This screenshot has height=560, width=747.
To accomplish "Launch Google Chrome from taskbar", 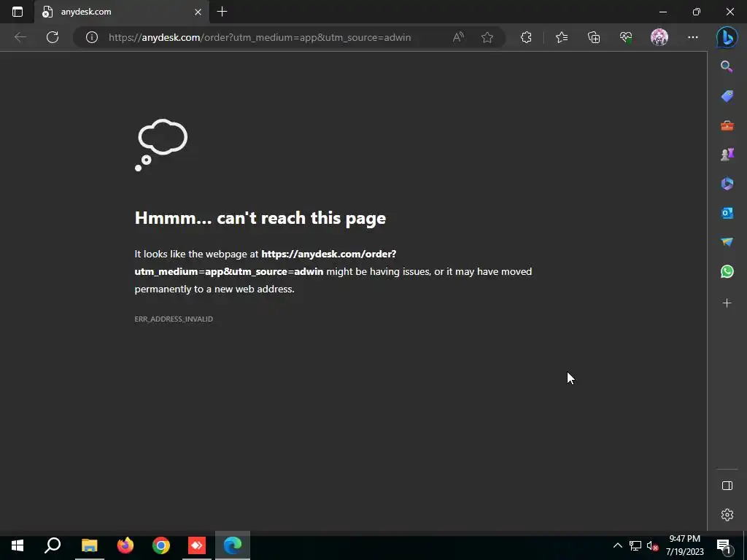I will coord(161,545).
